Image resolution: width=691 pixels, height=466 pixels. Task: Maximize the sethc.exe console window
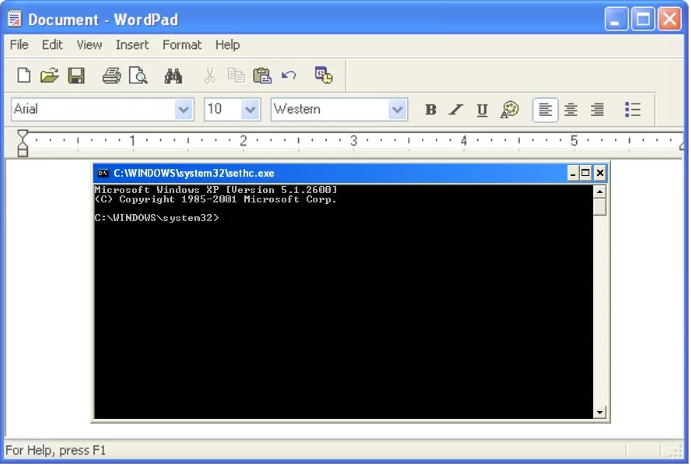(x=585, y=173)
